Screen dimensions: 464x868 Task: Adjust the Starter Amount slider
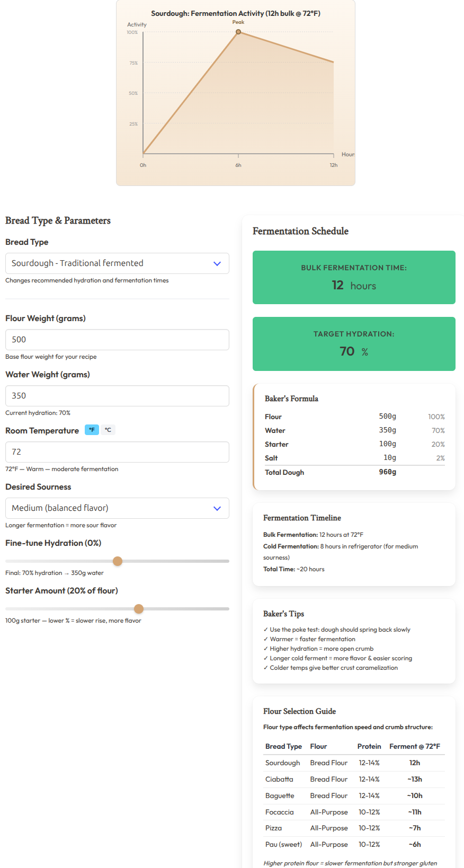pos(139,608)
